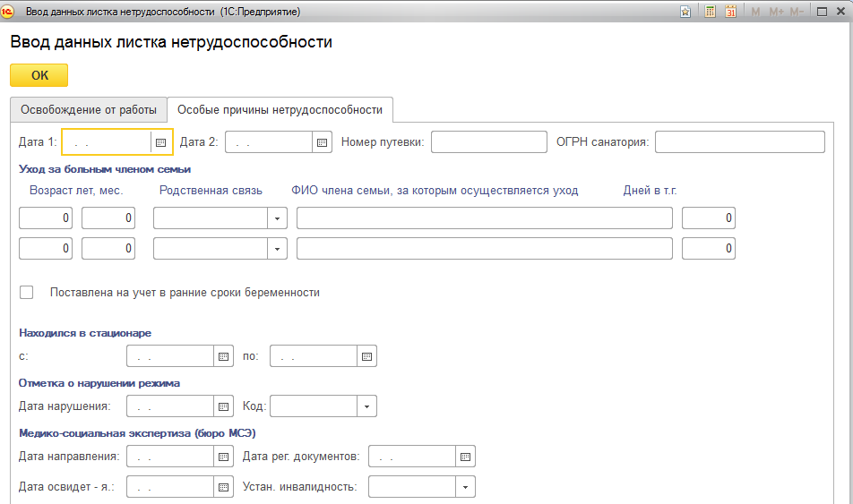Open calendar for Дата освидет-я
Screen dimensions: 853x504
(x=224, y=487)
